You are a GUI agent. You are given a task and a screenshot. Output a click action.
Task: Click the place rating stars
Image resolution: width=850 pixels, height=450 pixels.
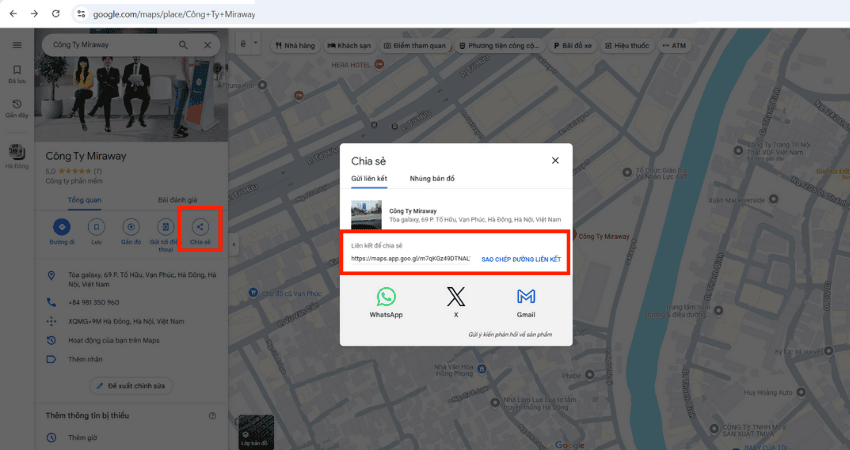74,171
